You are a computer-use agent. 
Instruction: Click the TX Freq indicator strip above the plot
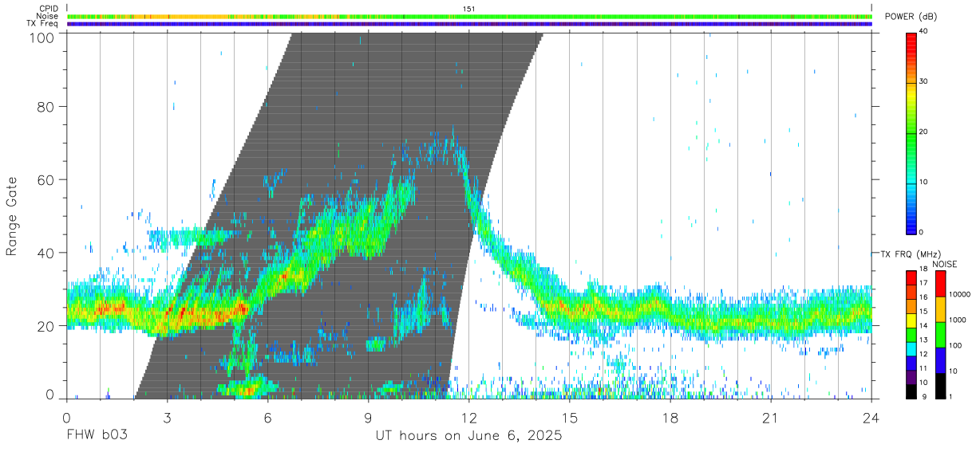469,24
